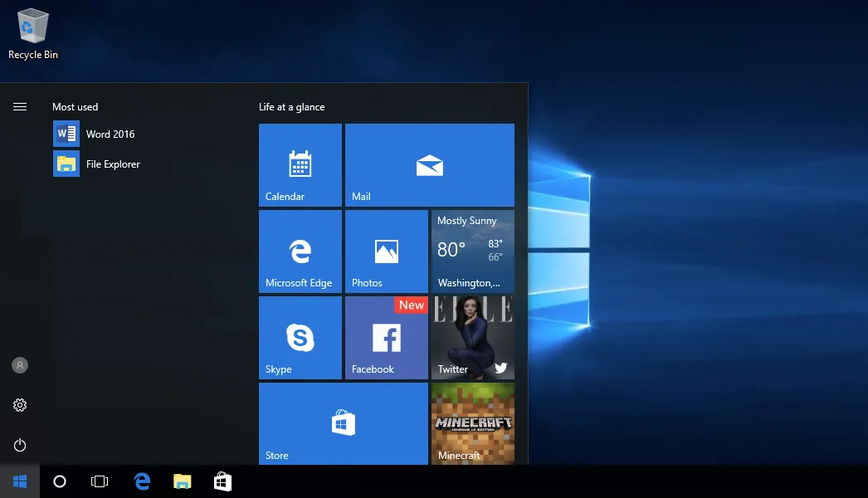Launch Edge from the taskbar
This screenshot has height=498, width=868.
point(142,481)
